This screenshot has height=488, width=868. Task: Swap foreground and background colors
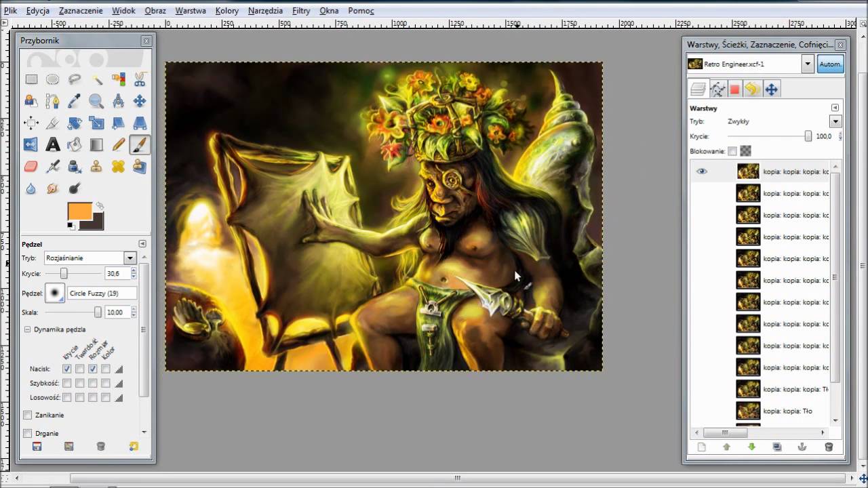pos(100,205)
